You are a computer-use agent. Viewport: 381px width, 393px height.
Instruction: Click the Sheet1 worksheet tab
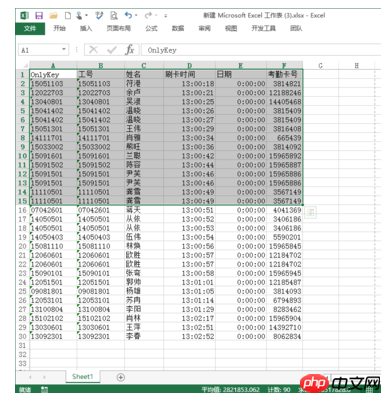tap(83, 377)
